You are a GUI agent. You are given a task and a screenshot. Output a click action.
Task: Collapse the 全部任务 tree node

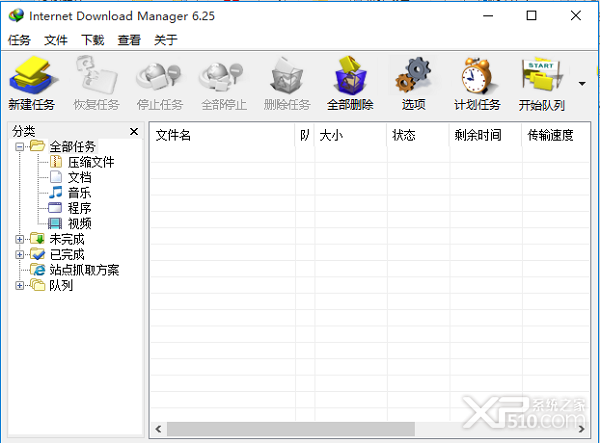[20, 147]
